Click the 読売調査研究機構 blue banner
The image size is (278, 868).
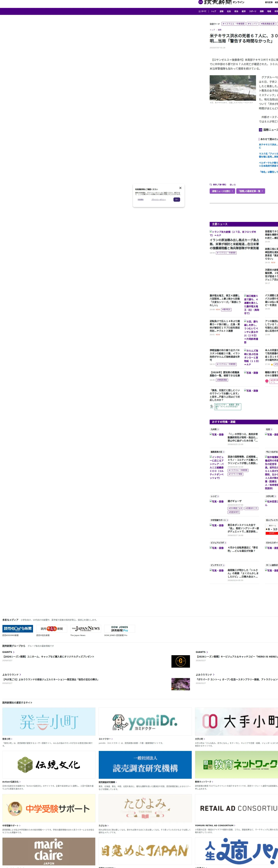[145, 765]
